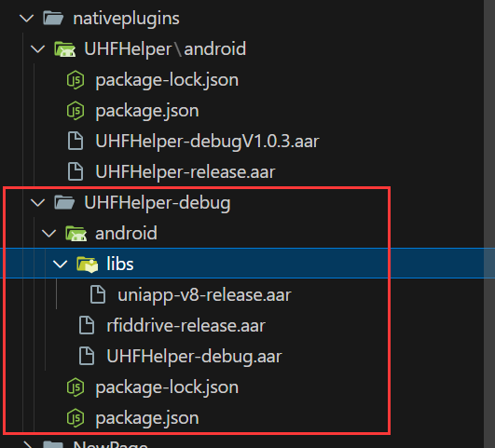Image resolution: width=495 pixels, height=448 pixels.
Task: Select package-lock.json under UHFHelper-debug
Action: 167,387
